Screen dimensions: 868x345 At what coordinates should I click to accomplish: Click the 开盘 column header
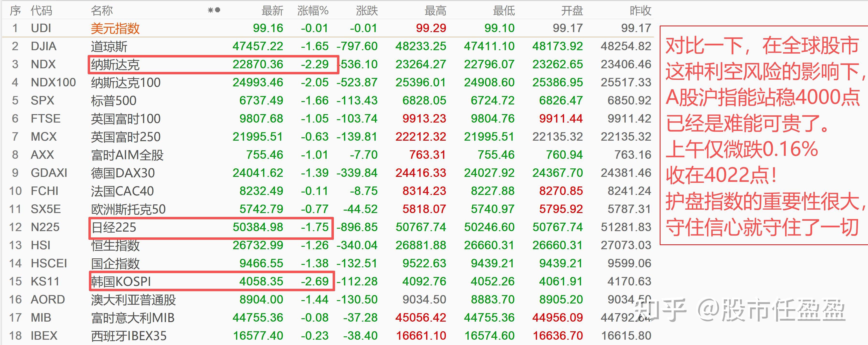tap(572, 11)
